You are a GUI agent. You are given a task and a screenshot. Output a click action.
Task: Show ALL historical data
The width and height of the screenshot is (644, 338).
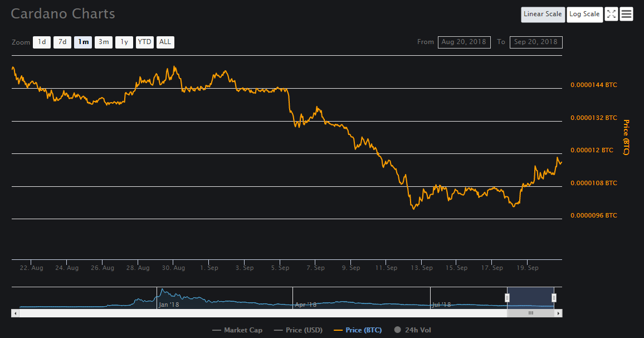click(x=165, y=42)
